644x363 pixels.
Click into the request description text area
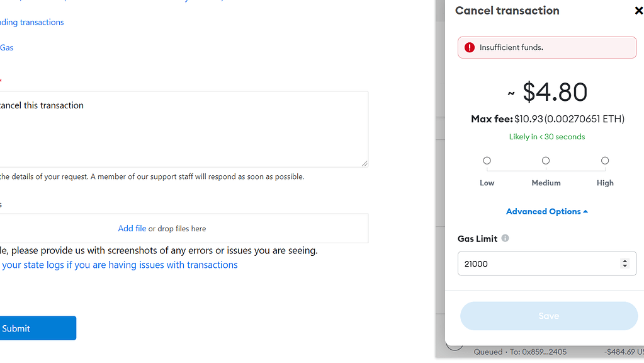pyautogui.click(x=183, y=129)
